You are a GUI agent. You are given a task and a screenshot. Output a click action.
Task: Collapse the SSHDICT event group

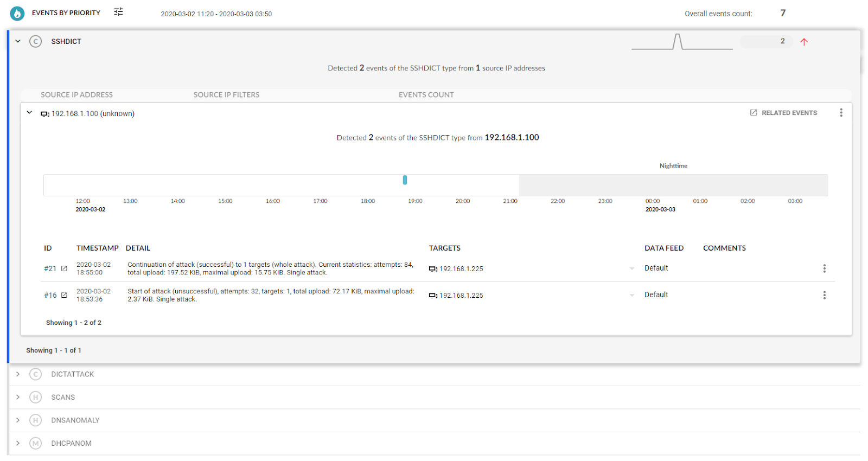click(x=18, y=41)
